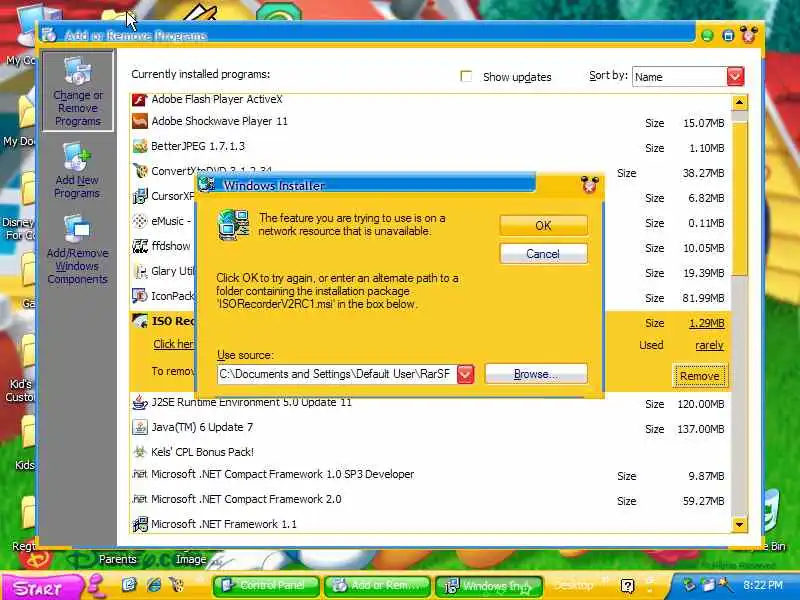800x600 pixels.
Task: Select J2SE Runtime Environment 5.0 icon
Action: click(x=140, y=402)
